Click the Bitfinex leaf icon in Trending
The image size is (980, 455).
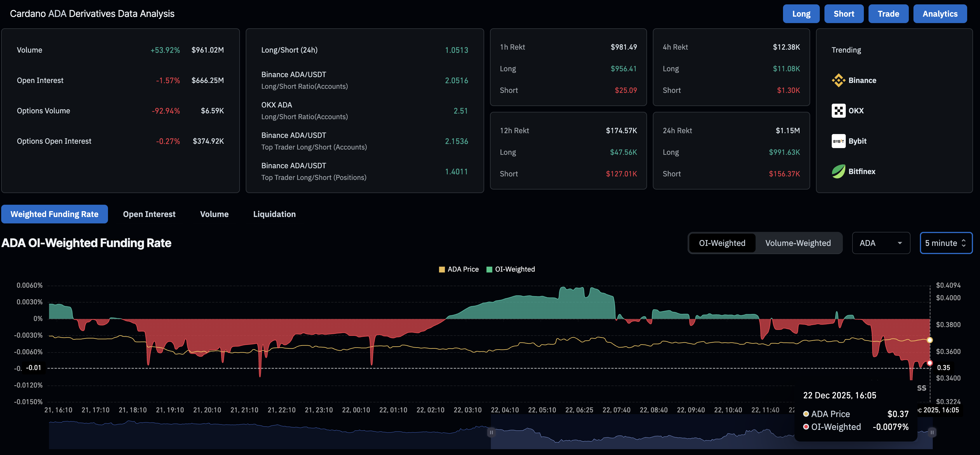coord(838,171)
